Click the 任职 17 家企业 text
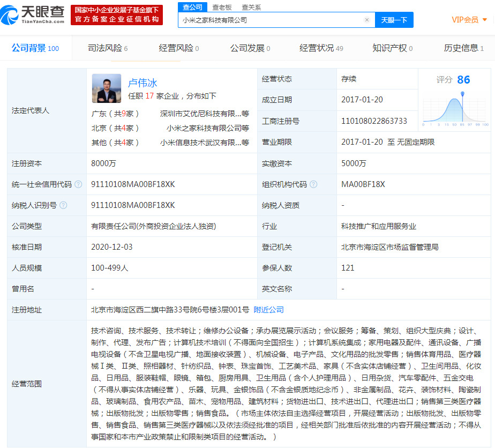This screenshot has width=495, height=448. coord(153,96)
